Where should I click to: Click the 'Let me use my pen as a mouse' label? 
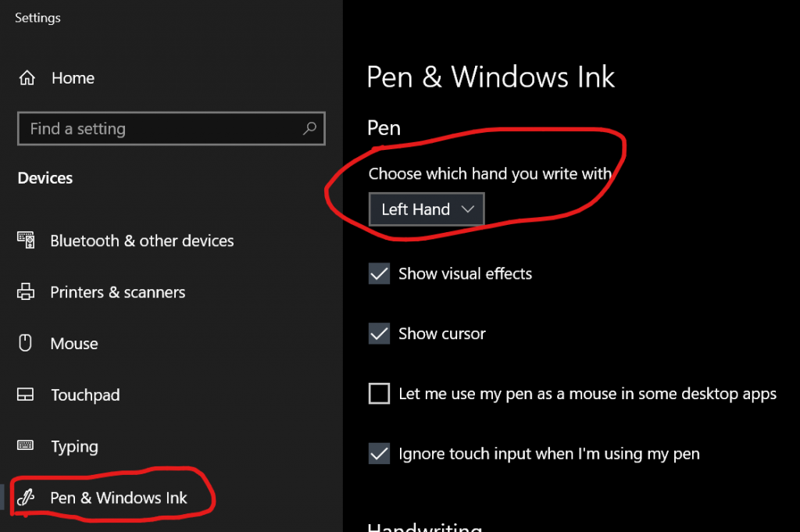tap(587, 394)
